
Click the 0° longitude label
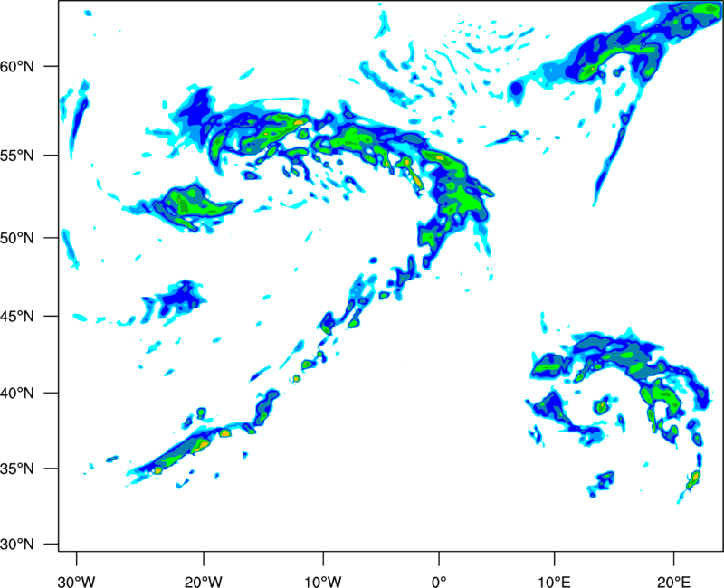pyautogui.click(x=439, y=582)
